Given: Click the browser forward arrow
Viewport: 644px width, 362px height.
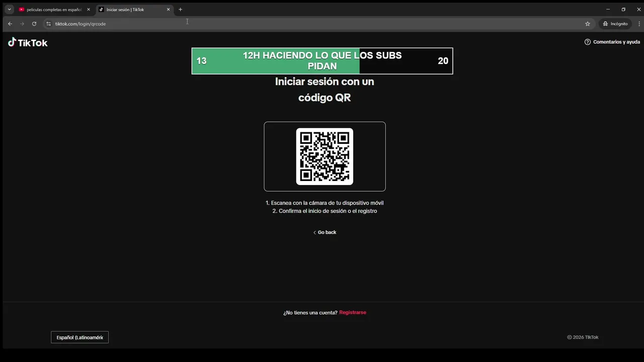Looking at the screenshot, I should [x=22, y=24].
